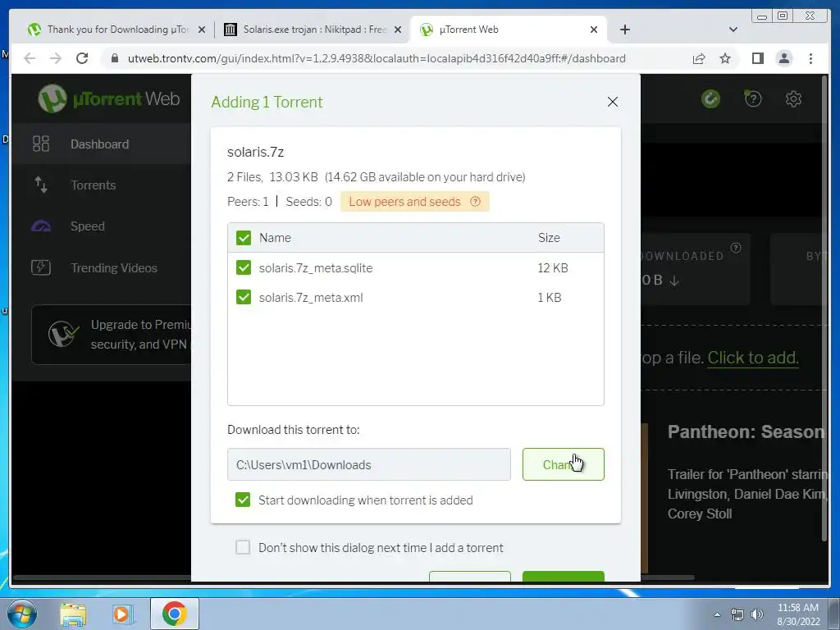
Task: Click the Name column header
Action: pos(275,238)
